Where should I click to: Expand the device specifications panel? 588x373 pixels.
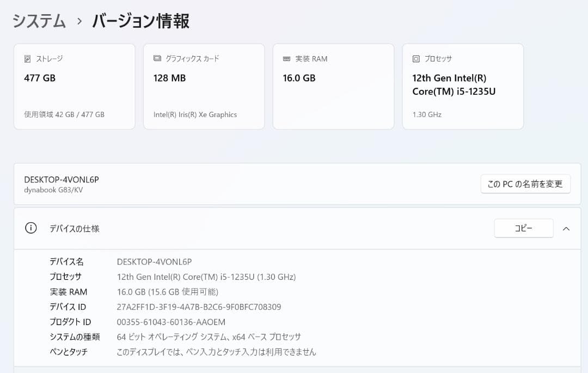click(566, 228)
